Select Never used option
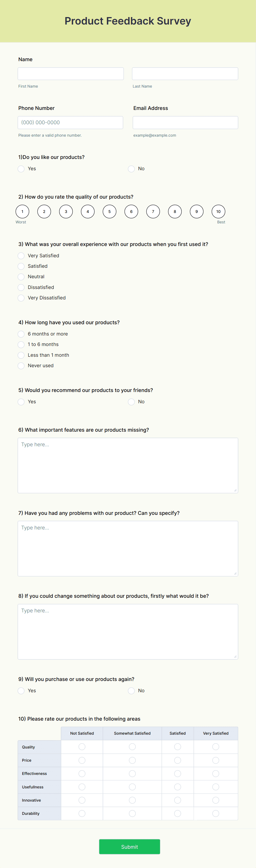Image resolution: width=256 pixels, height=868 pixels. tap(21, 366)
